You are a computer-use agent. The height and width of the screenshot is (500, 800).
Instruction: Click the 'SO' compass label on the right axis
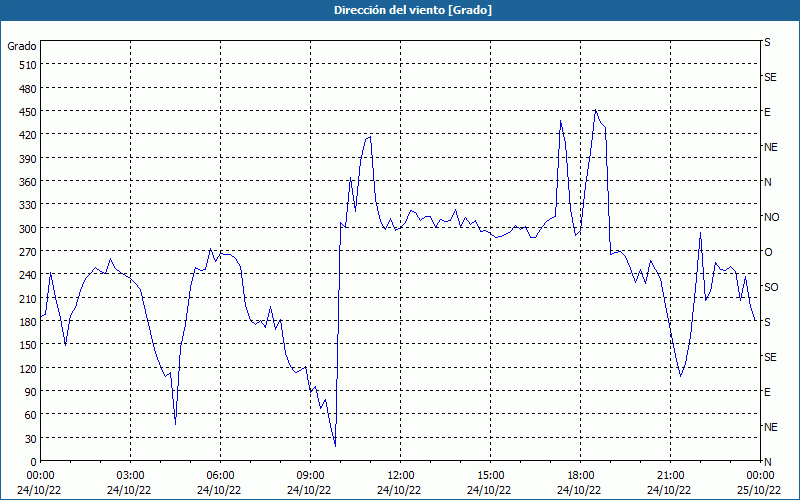point(771,287)
